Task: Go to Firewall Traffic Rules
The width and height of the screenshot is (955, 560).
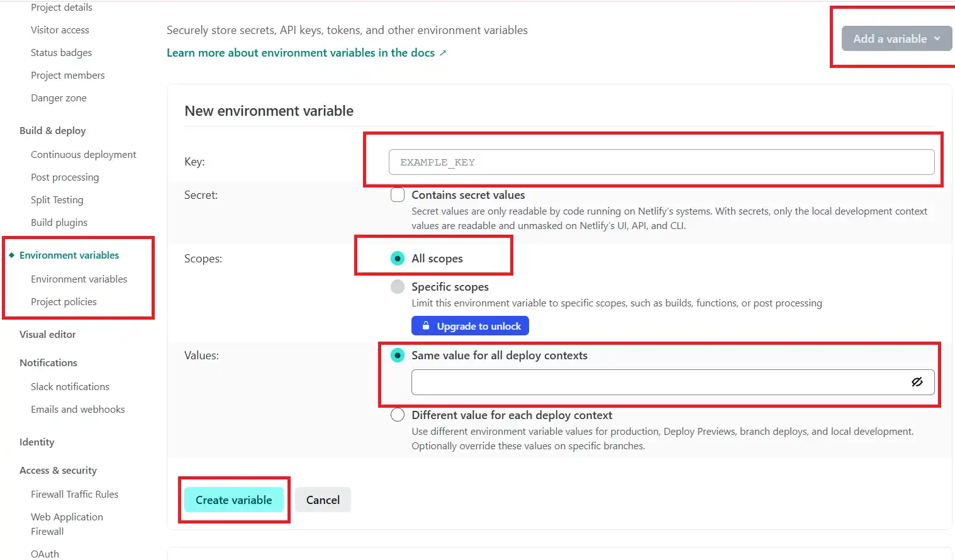Action: 74,495
